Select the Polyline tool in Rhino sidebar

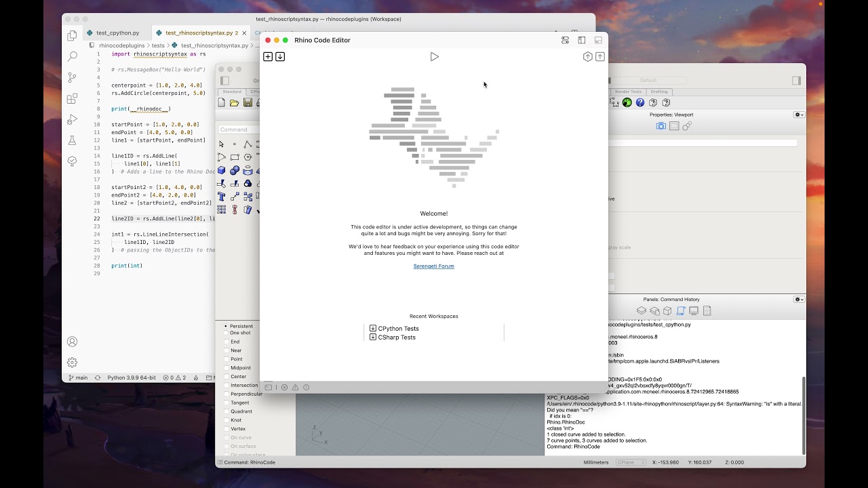tap(248, 144)
